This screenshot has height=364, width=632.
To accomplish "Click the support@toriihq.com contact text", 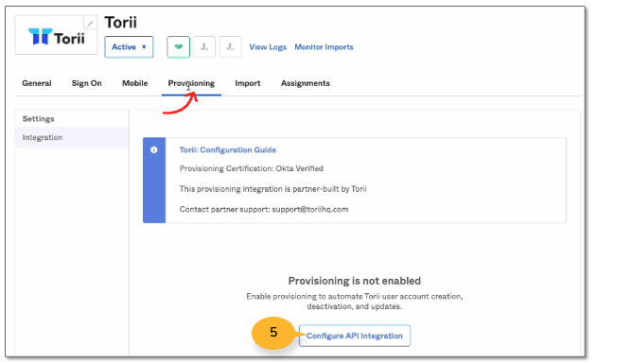I will [310, 209].
